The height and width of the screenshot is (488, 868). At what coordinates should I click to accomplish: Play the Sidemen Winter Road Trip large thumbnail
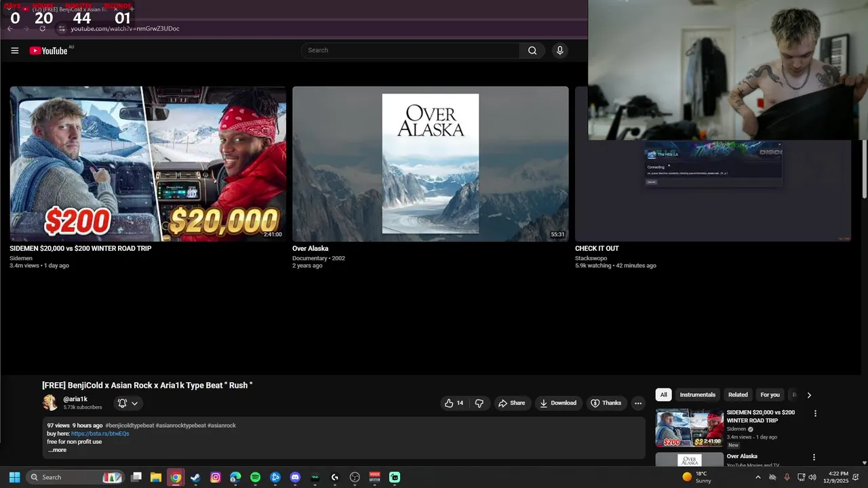click(x=148, y=163)
